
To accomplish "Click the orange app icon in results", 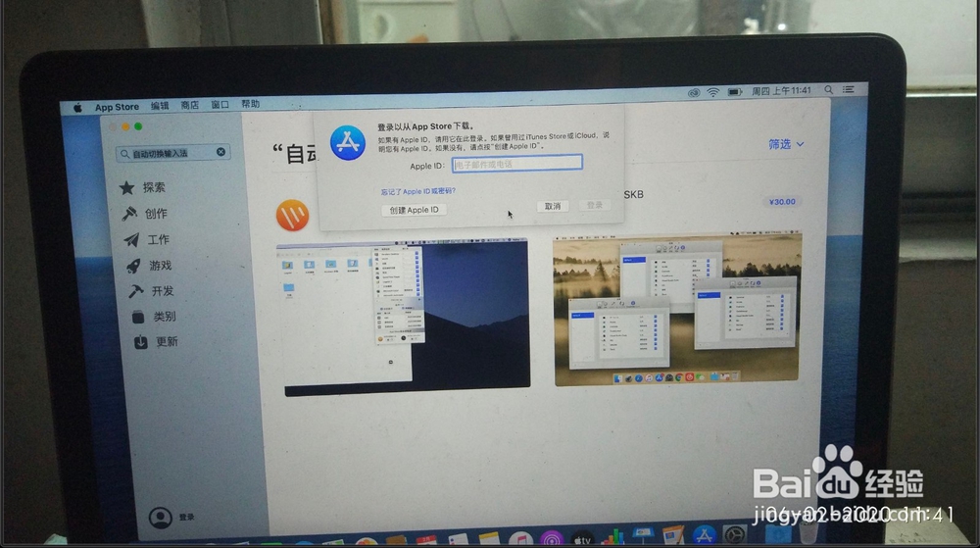I will 292,215.
